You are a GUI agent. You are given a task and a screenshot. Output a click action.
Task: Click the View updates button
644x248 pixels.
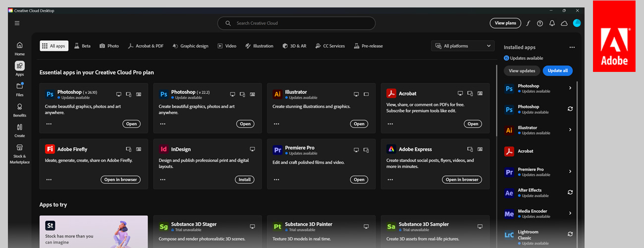click(522, 70)
